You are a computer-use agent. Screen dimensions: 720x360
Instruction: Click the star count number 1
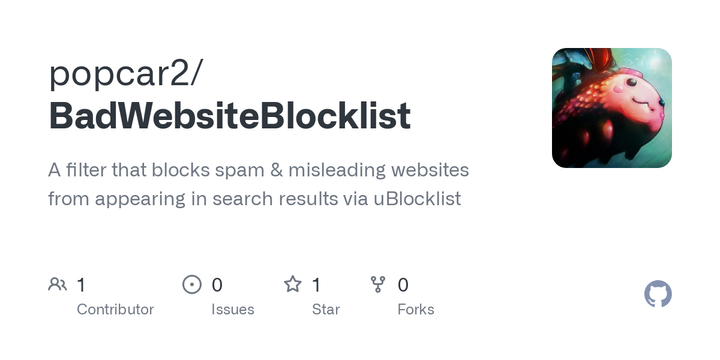click(x=316, y=285)
